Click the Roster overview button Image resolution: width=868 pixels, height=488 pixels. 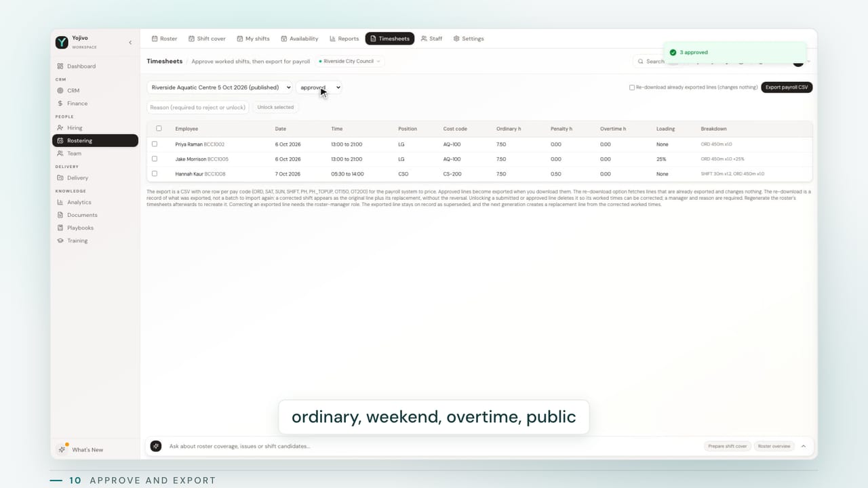[x=774, y=446]
